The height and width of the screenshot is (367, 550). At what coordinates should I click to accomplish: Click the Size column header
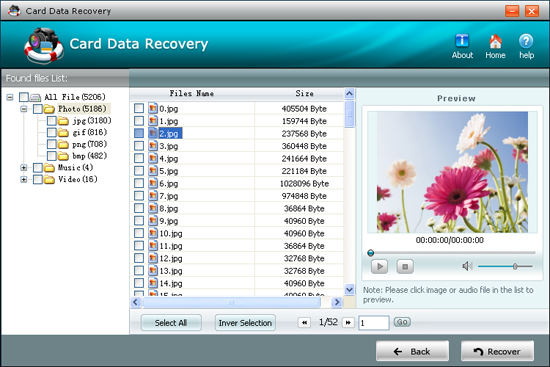coord(304,94)
